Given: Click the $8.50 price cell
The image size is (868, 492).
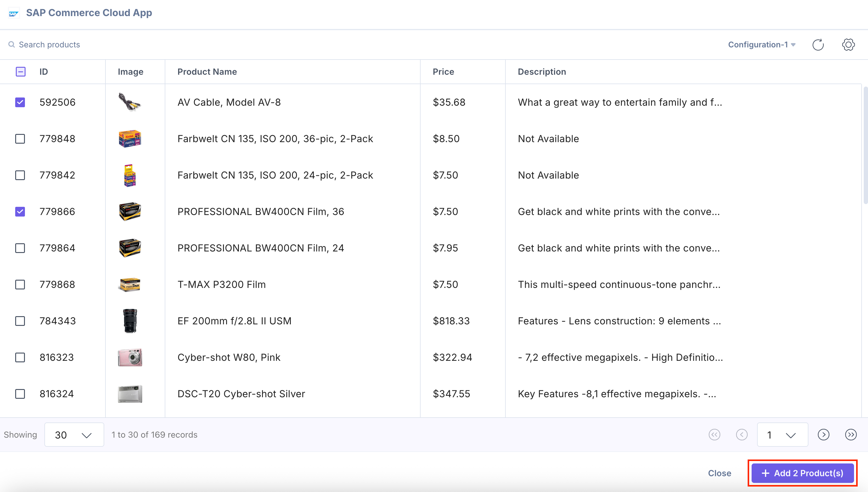Looking at the screenshot, I should pyautogui.click(x=446, y=138).
